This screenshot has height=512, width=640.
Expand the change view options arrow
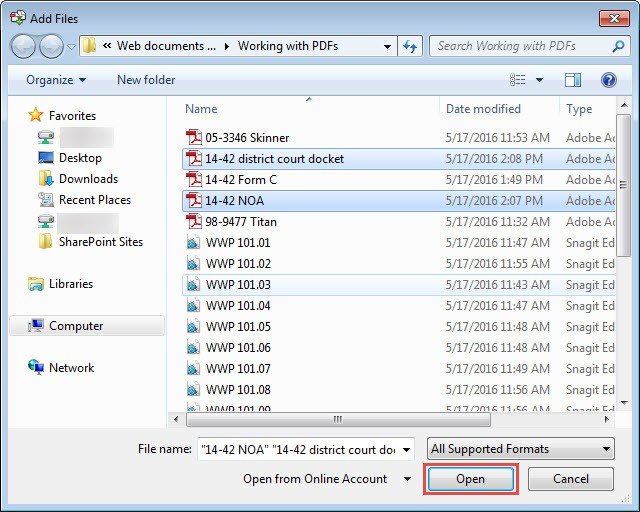click(540, 80)
